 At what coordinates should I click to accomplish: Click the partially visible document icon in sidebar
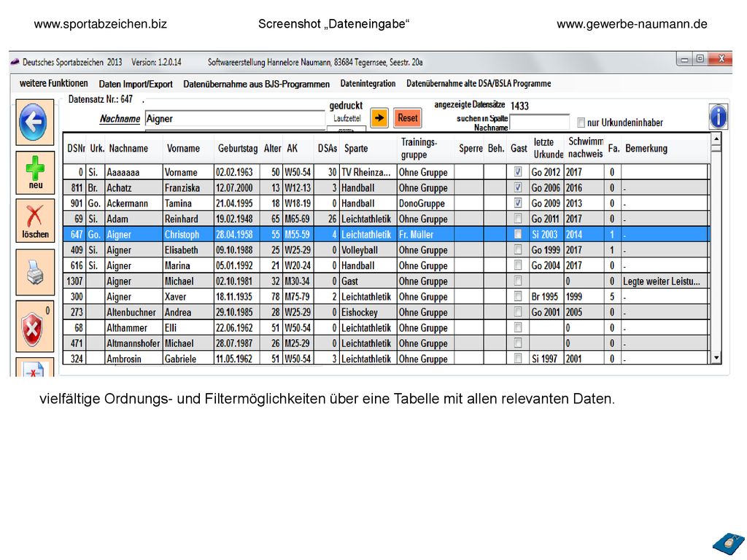point(34,368)
